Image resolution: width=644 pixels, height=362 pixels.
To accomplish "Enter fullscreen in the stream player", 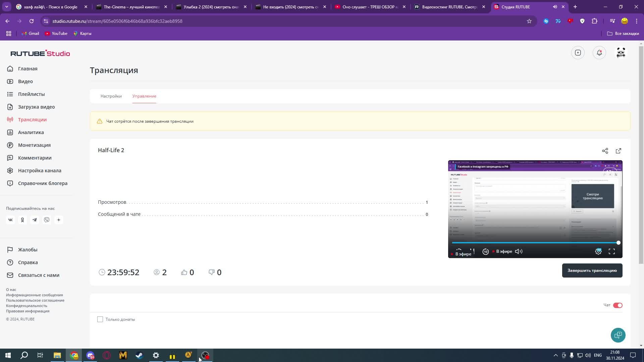I will click(x=612, y=251).
